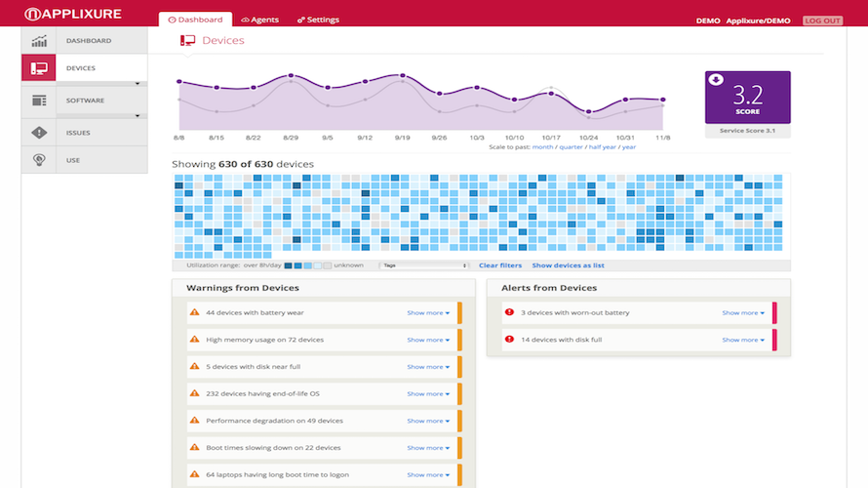Open the Settings tab
Image resolution: width=868 pixels, height=488 pixels.
[x=319, y=20]
